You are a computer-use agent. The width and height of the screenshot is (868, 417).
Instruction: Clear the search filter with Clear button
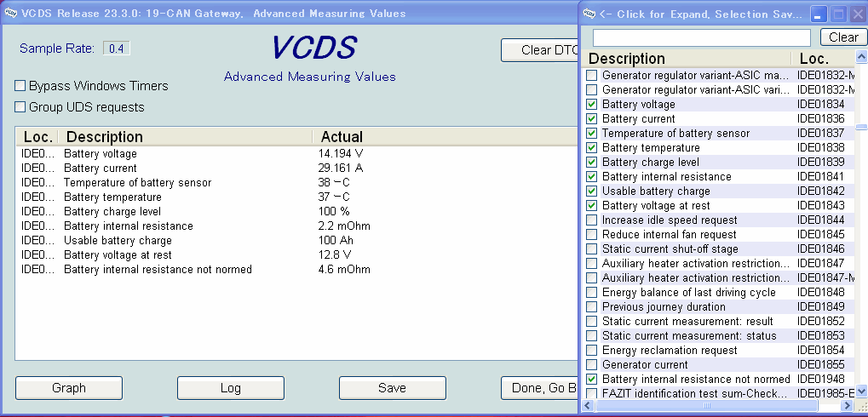click(x=843, y=37)
